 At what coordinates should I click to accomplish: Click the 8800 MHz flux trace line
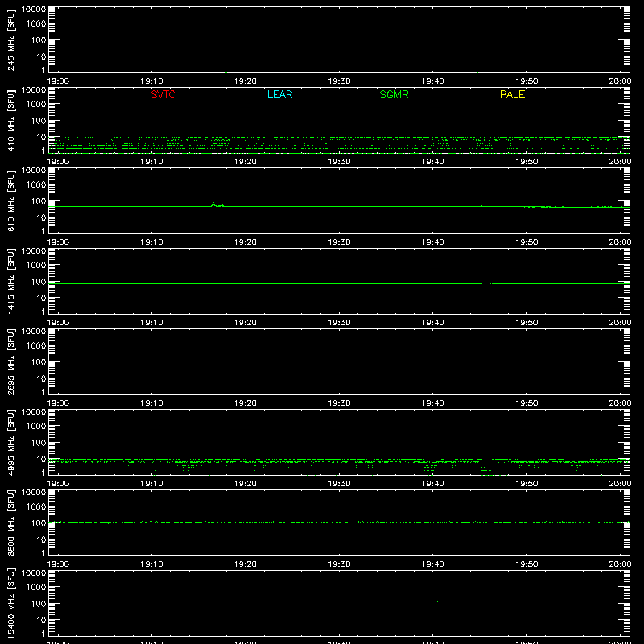[x=339, y=522]
